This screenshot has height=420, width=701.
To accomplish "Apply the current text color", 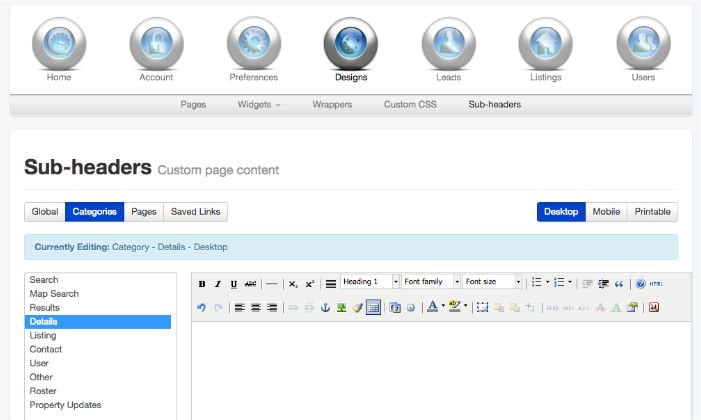I will (432, 306).
